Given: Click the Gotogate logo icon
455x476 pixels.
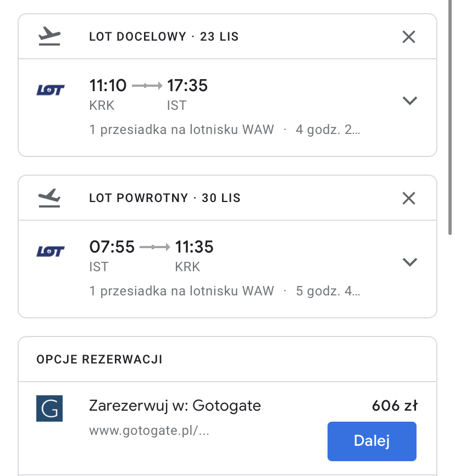Looking at the screenshot, I should click(49, 408).
